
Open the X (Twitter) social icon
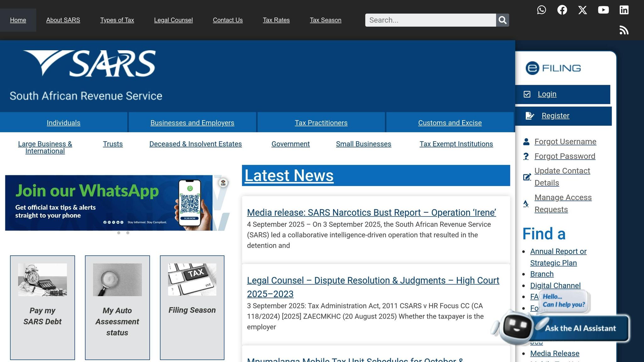583,10
